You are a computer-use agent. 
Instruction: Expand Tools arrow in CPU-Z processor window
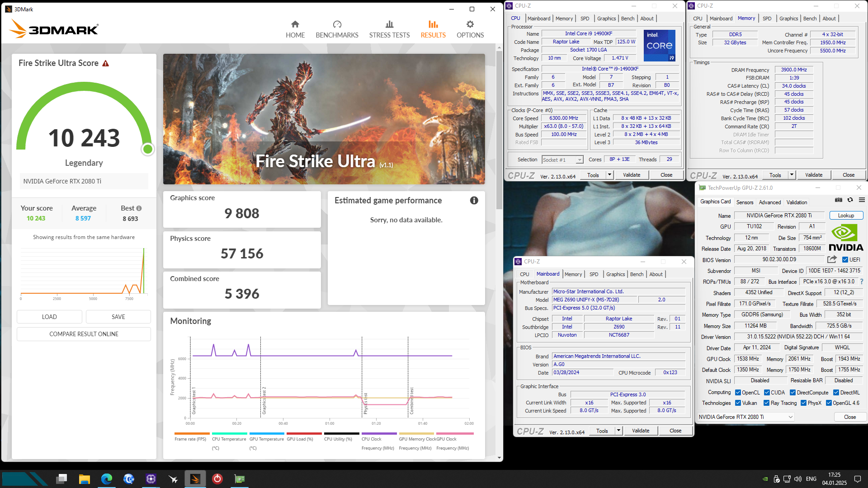609,175
